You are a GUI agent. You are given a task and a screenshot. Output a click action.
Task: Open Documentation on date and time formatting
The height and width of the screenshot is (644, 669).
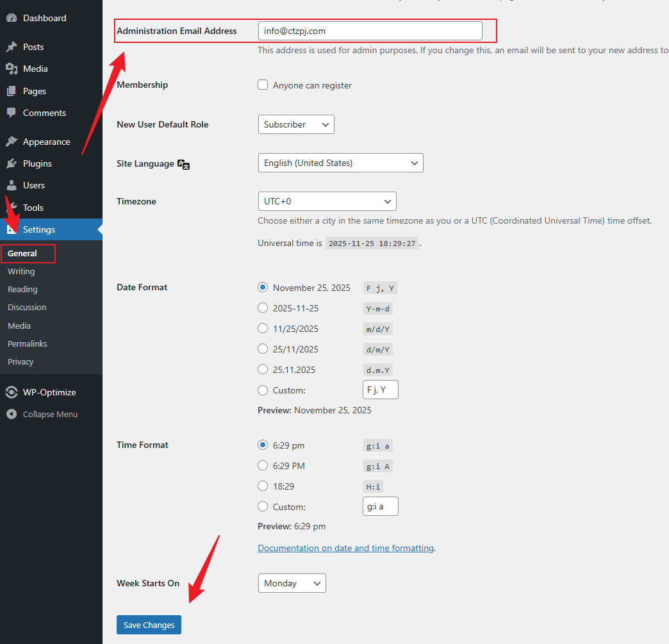coord(345,548)
